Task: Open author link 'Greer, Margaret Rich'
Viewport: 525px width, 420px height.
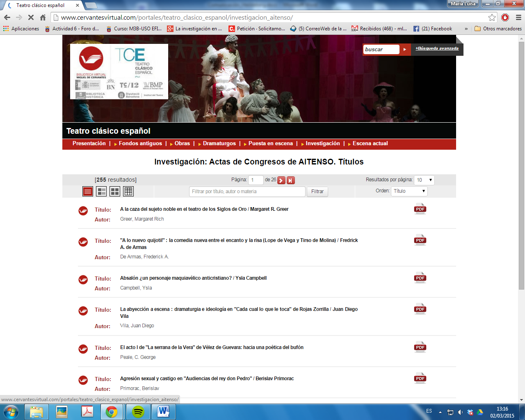Action: [x=142, y=219]
